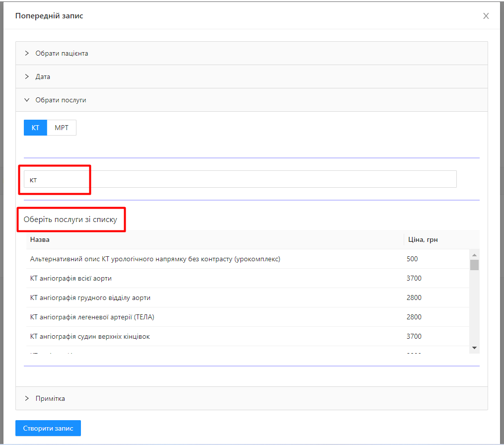Click the Назва column header

(x=40, y=239)
